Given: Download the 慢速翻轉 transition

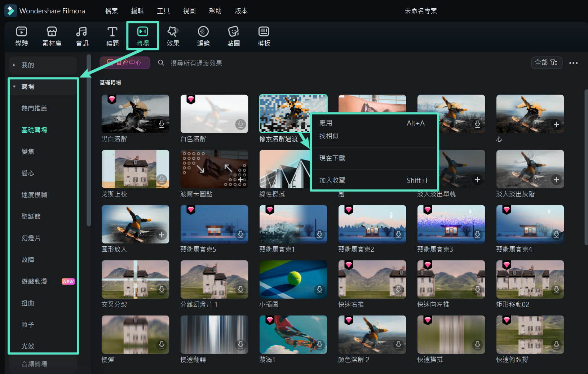Looking at the screenshot, I should click(x=240, y=345).
